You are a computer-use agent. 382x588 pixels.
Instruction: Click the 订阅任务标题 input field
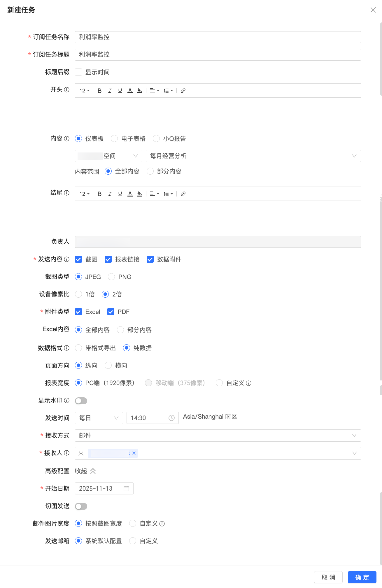(x=218, y=55)
